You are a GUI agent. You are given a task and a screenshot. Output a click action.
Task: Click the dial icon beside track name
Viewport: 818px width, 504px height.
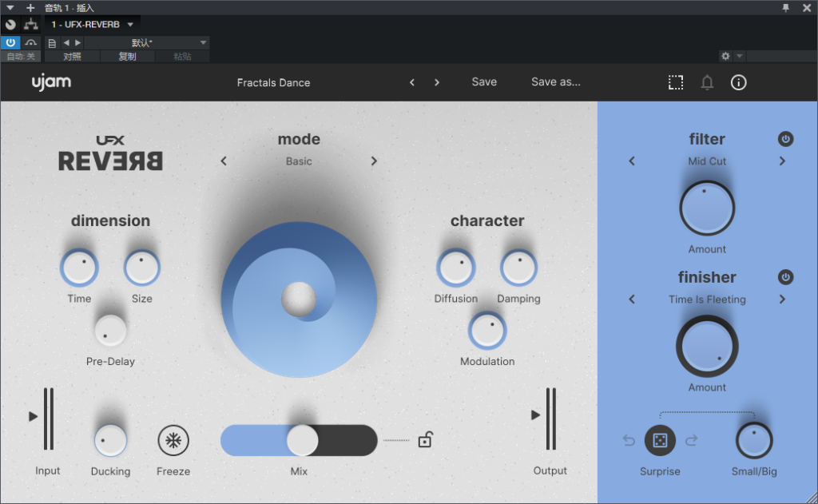10,25
